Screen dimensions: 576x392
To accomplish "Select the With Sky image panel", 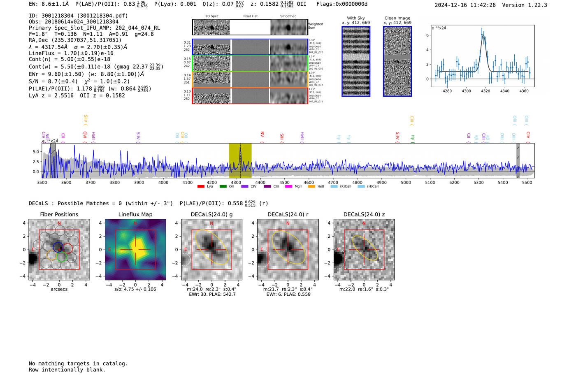I will 356,61.
